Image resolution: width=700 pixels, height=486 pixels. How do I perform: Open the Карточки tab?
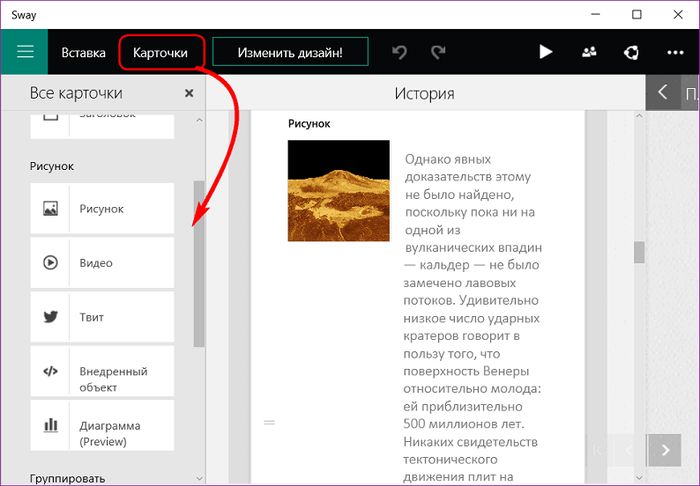point(163,52)
